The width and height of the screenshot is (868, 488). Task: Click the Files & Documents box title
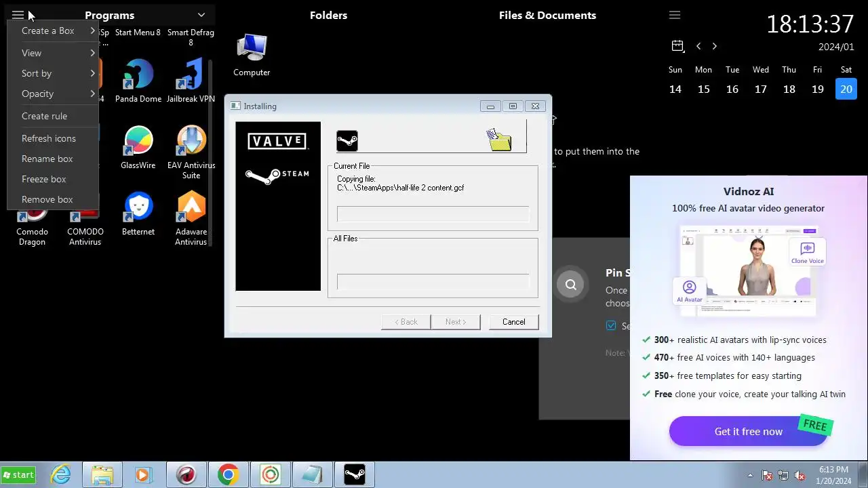click(547, 15)
